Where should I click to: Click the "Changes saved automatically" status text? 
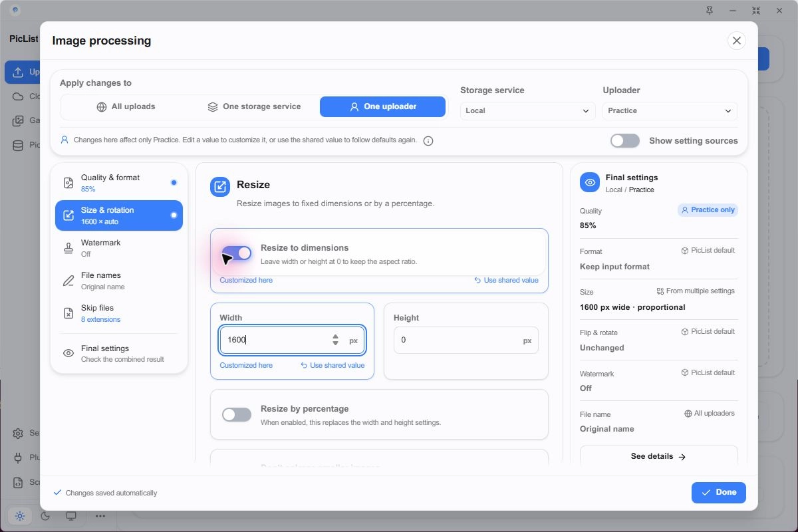(x=112, y=493)
